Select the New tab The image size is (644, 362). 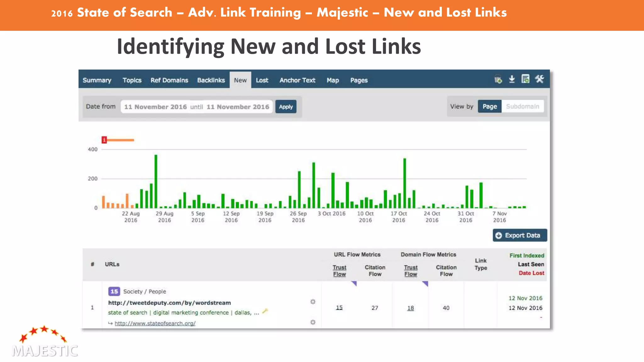[240, 80]
